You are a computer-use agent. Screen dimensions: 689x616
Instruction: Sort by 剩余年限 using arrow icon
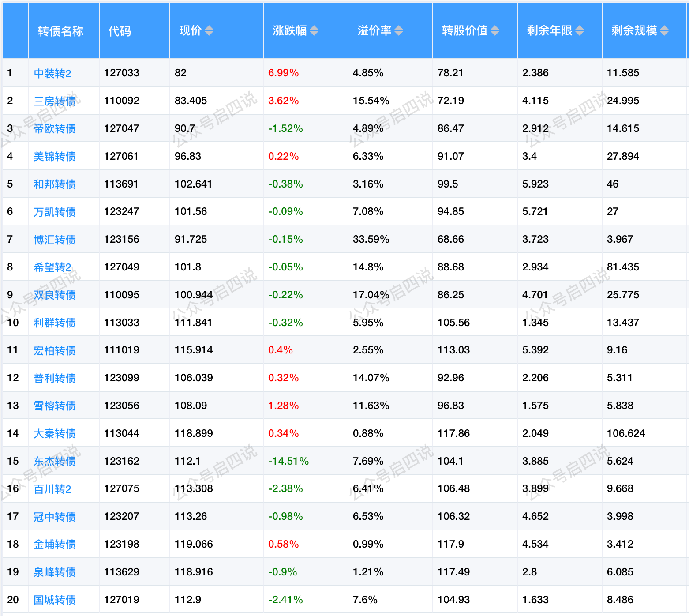580,30
